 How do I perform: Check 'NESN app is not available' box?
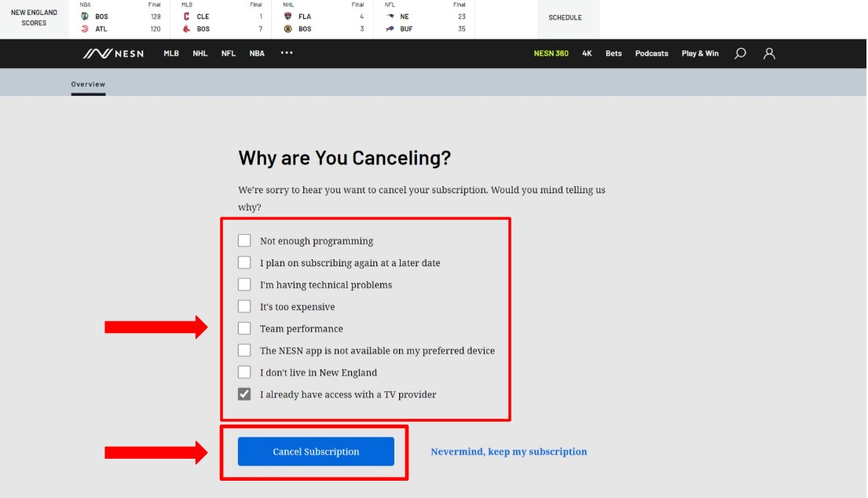pos(244,350)
